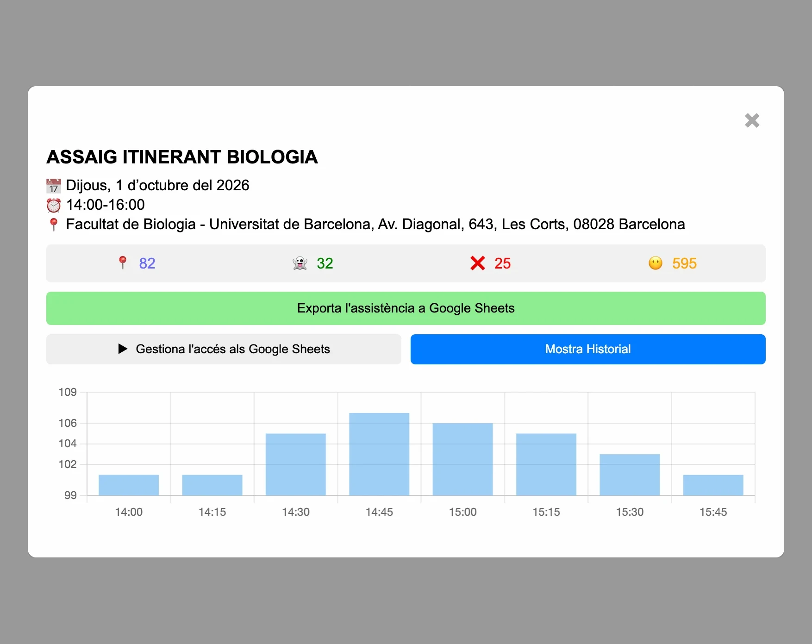Click the Facultat de Biologia address text
This screenshot has width=812, height=644.
tap(375, 224)
